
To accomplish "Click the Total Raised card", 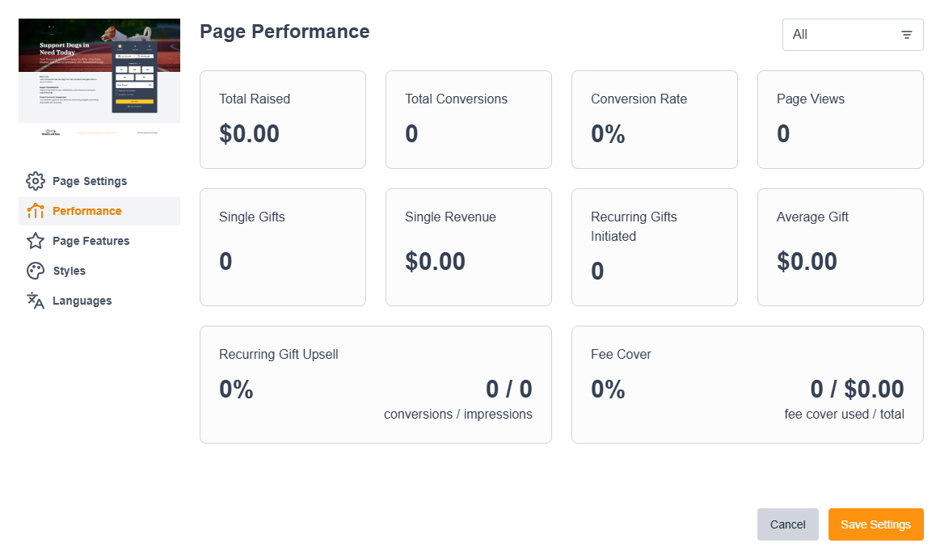I will pos(282,119).
